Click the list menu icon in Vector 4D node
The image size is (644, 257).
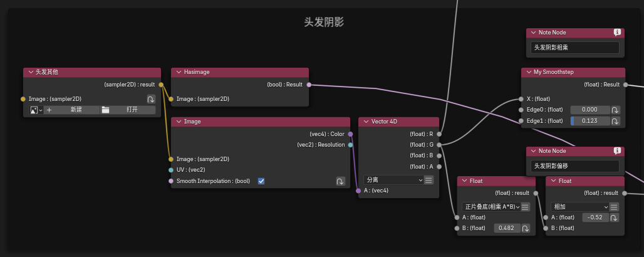428,180
